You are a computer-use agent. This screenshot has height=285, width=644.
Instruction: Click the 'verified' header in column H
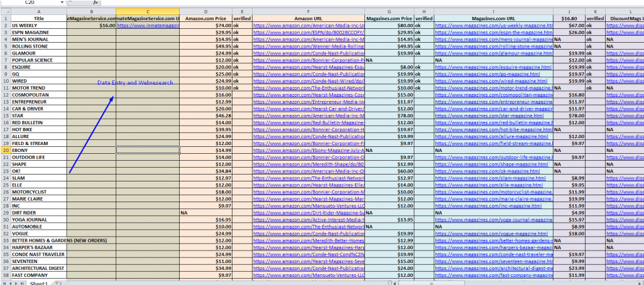coord(424,18)
